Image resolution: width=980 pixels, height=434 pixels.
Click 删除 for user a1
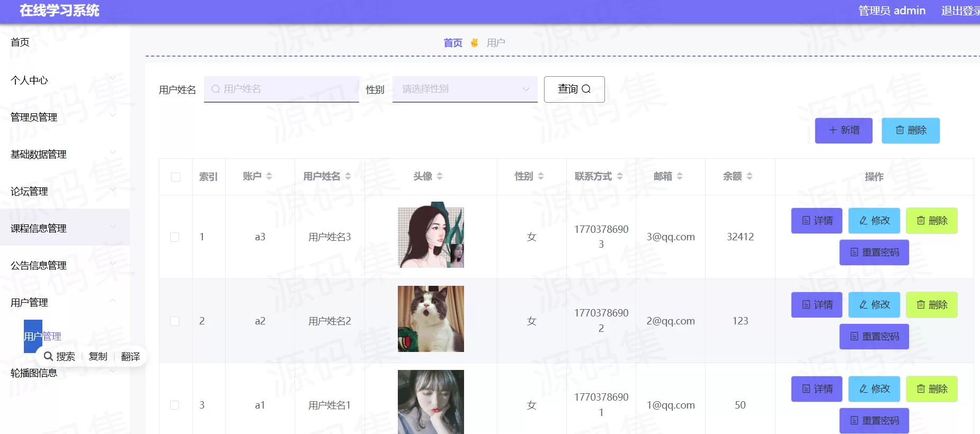tap(932, 389)
